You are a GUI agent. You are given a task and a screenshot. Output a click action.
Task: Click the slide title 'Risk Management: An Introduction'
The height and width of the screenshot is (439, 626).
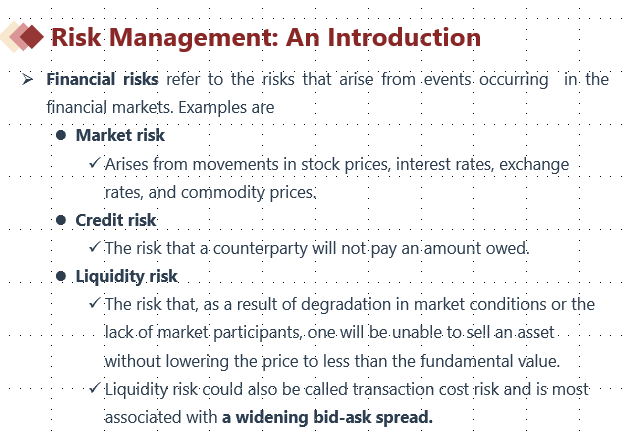pyautogui.click(x=266, y=38)
